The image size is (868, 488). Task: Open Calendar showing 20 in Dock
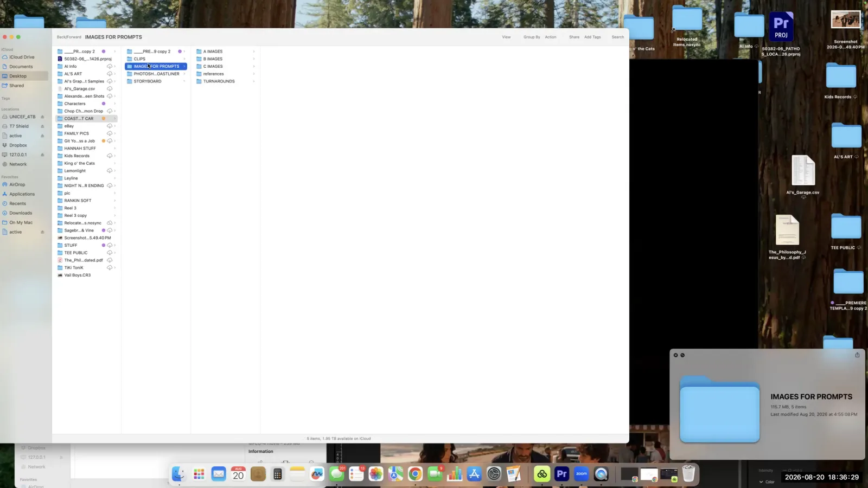point(238,474)
